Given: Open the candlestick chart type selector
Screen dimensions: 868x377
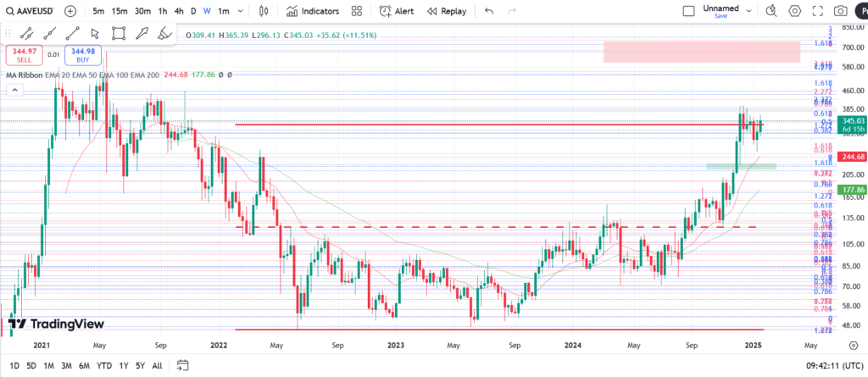Looking at the screenshot, I should coord(264,11).
